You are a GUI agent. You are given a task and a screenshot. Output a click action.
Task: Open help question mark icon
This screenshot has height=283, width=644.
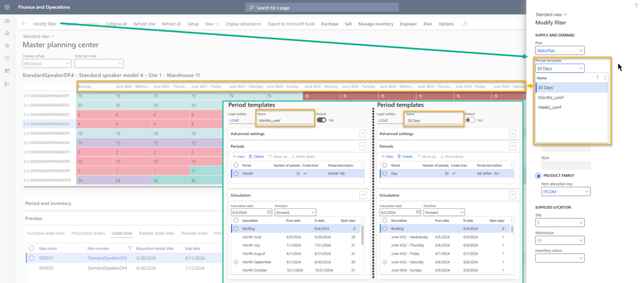pyautogui.click(x=636, y=5)
